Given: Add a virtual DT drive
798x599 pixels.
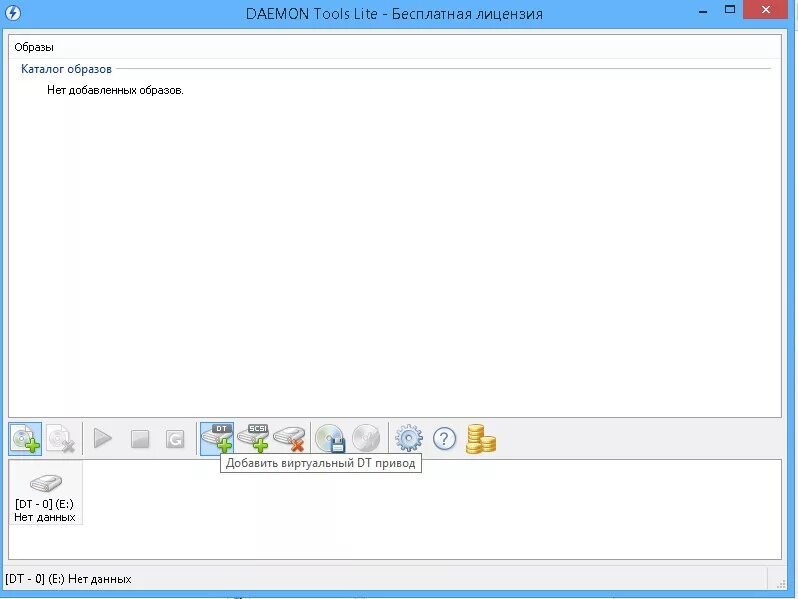Looking at the screenshot, I should [x=217, y=438].
